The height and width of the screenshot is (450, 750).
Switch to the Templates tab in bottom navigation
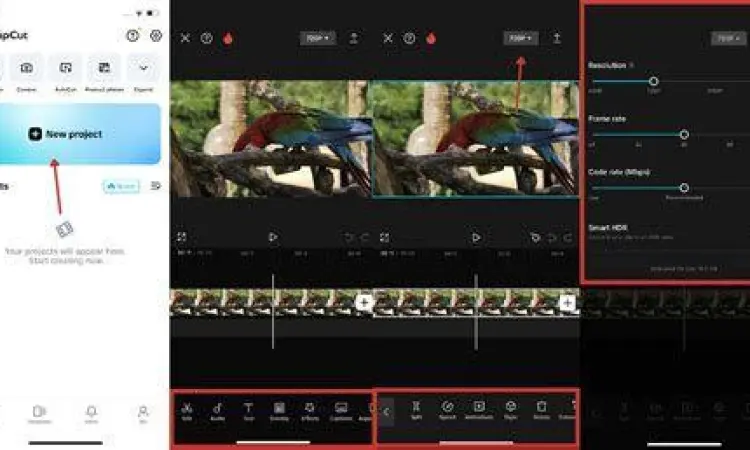coord(39,414)
